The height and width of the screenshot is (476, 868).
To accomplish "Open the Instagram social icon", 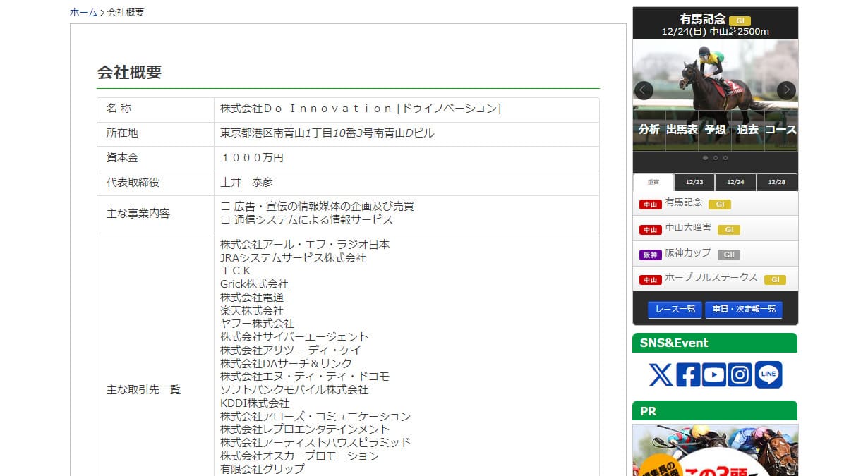I will click(x=740, y=374).
